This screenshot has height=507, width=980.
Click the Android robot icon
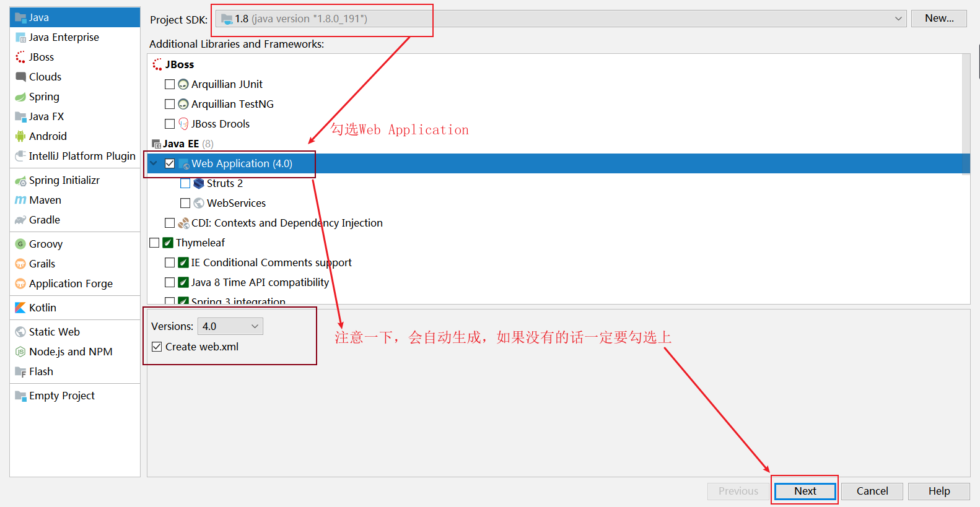(x=20, y=136)
